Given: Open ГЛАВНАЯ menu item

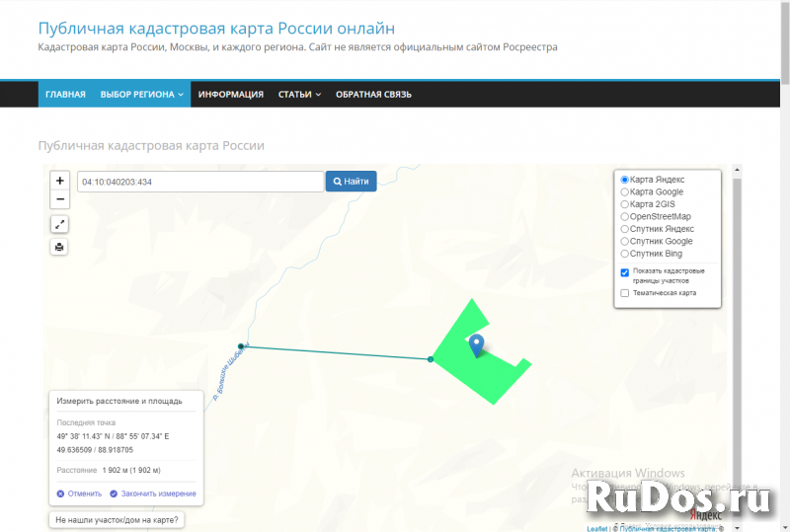Looking at the screenshot, I should [65, 94].
